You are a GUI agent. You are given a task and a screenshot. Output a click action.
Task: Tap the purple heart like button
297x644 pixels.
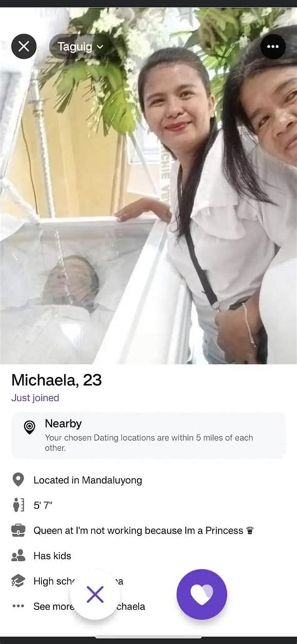(x=201, y=594)
